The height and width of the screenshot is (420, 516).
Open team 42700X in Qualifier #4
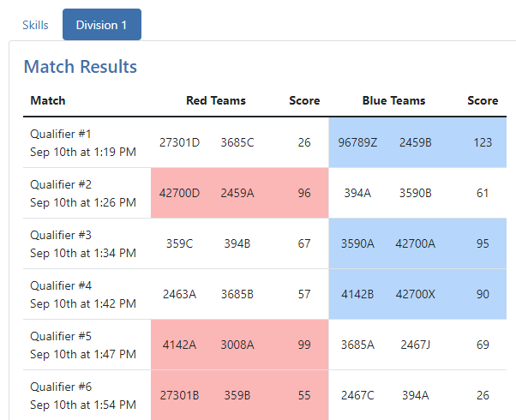[x=415, y=294]
